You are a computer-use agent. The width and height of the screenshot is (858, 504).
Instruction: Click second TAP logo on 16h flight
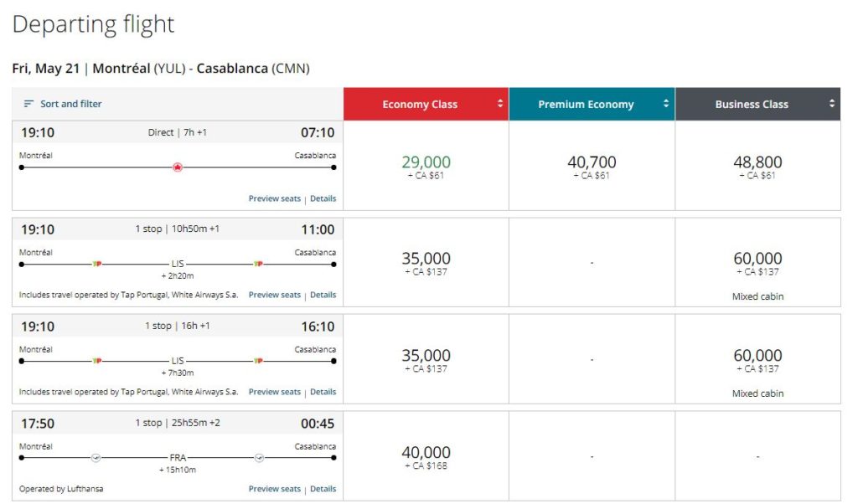258,362
